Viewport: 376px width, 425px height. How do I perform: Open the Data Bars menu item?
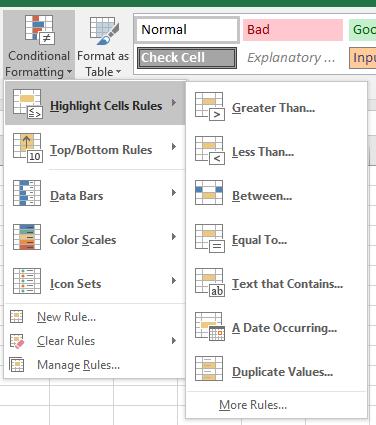coord(95,193)
